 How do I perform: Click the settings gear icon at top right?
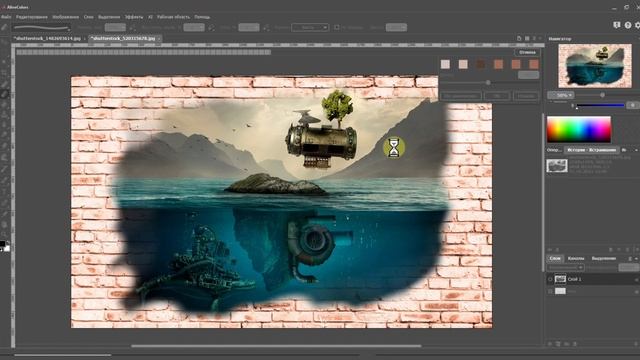[638, 25]
